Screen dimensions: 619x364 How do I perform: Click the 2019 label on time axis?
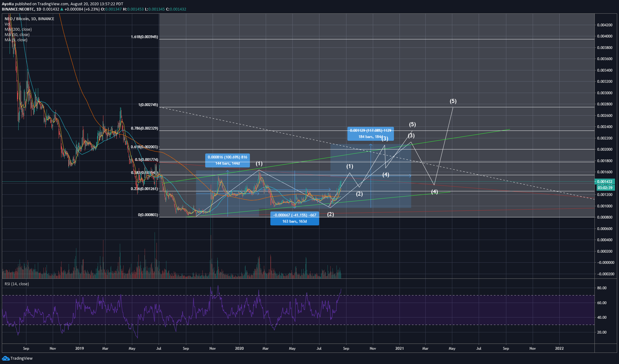79,348
